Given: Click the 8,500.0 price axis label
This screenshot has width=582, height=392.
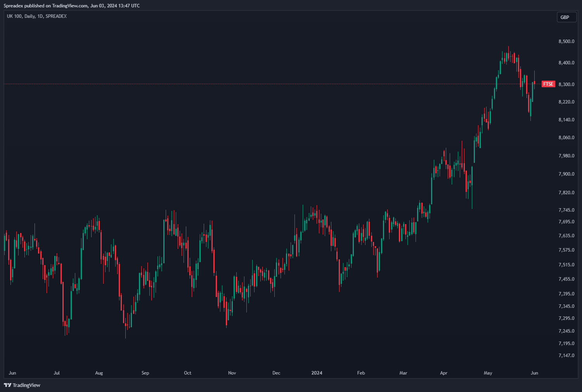Looking at the screenshot, I should [566, 41].
